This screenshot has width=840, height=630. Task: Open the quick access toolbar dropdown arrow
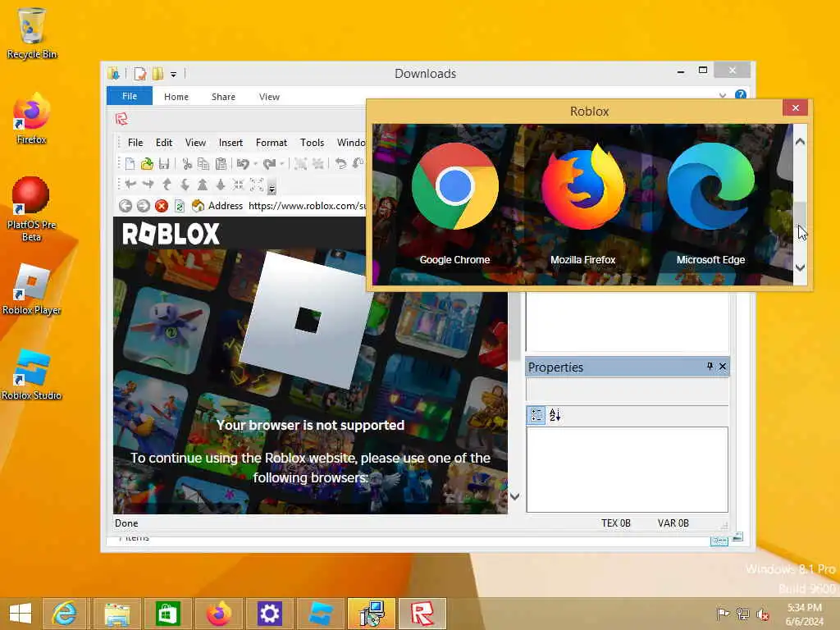[x=174, y=74]
